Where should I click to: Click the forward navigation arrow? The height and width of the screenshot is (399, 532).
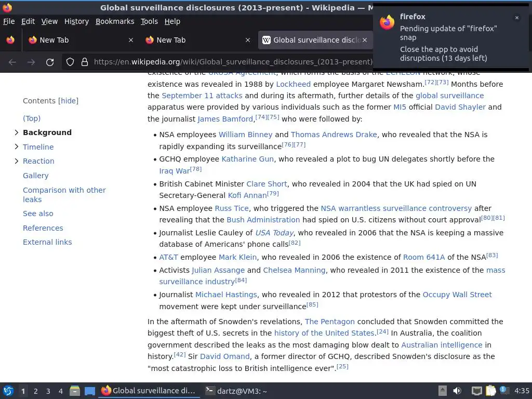point(31,62)
